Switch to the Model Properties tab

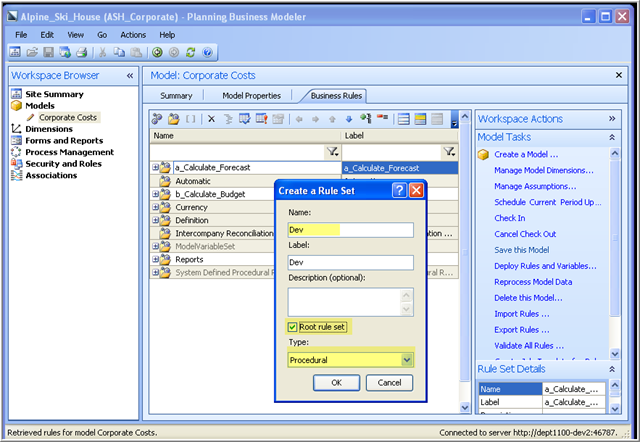(x=251, y=96)
